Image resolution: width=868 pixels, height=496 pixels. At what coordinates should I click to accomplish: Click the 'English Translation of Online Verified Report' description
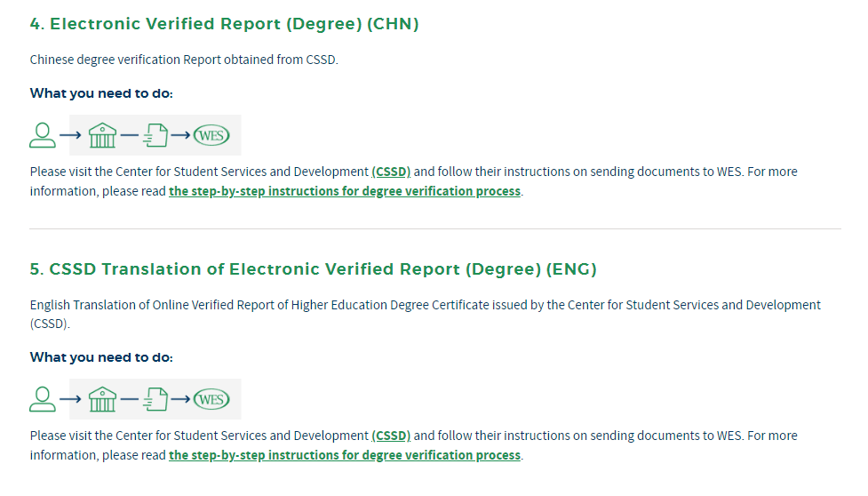point(426,314)
